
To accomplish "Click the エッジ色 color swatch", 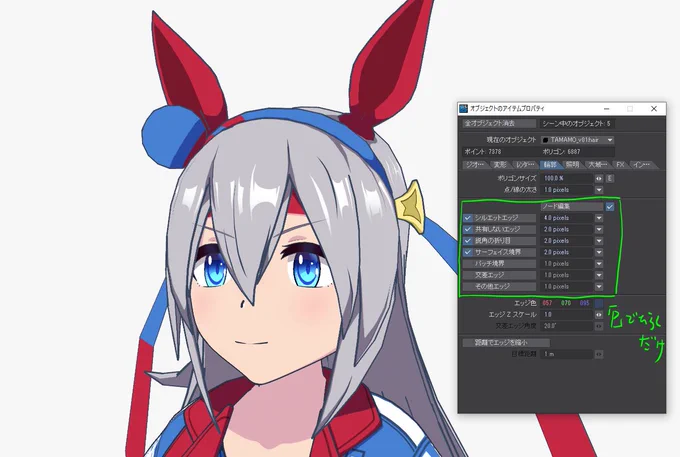I will tap(599, 303).
